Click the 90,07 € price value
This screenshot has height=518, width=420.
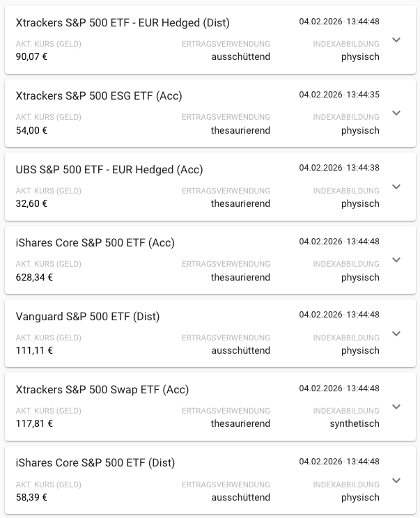[x=31, y=56]
